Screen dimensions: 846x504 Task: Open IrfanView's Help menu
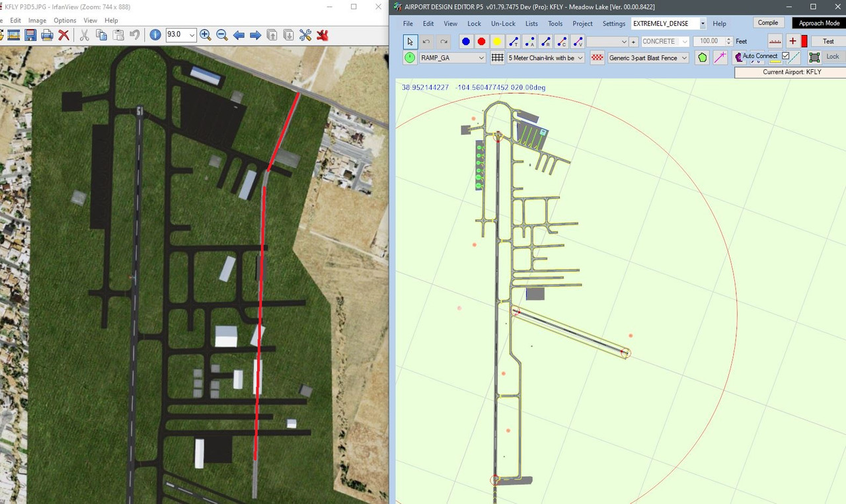click(x=111, y=20)
